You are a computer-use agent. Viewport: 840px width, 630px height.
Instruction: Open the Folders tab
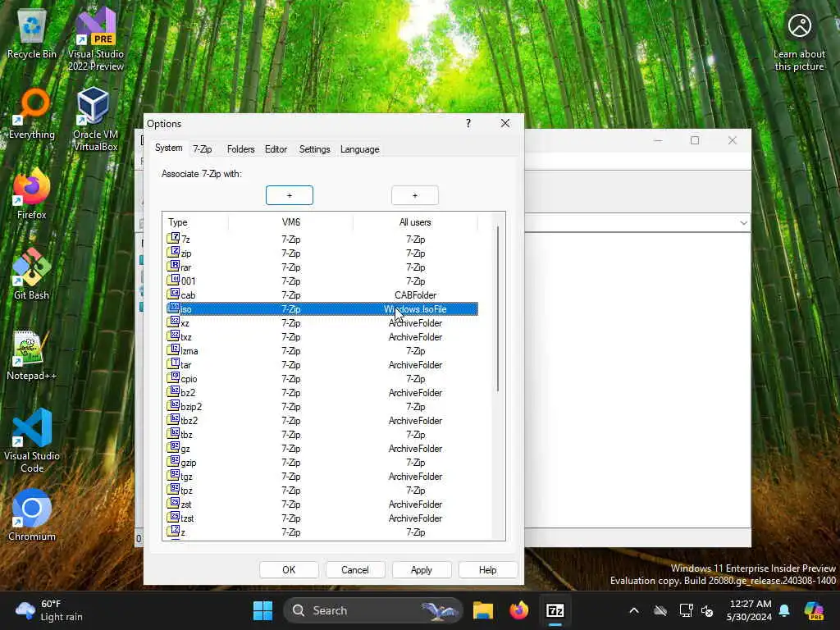tap(240, 149)
